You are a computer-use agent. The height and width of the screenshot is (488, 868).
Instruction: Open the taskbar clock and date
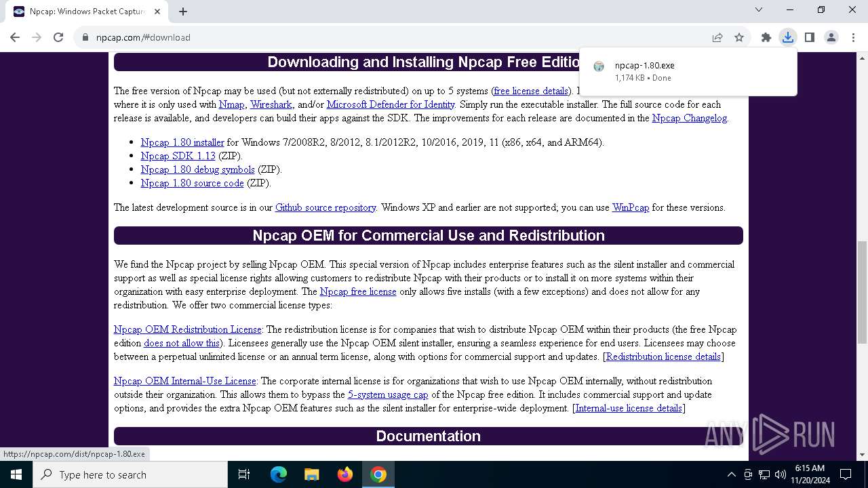809,474
